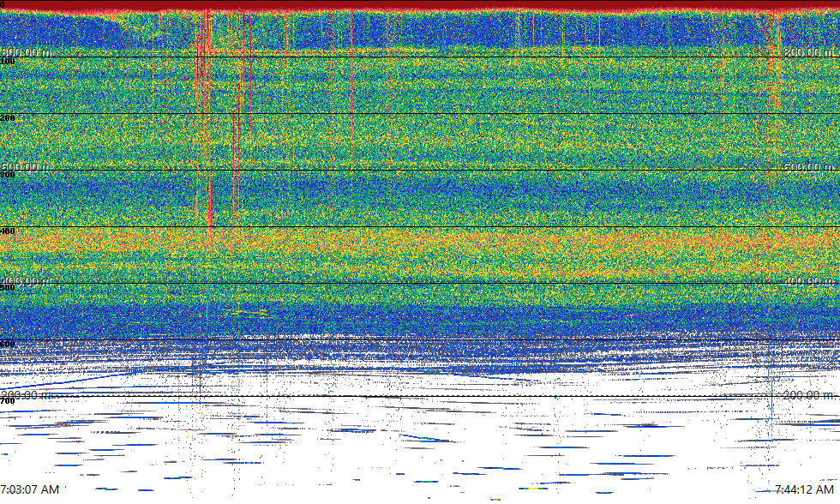Click the right-edge 200.00 m range label
Image resolution: width=840 pixels, height=504 pixels.
808,395
